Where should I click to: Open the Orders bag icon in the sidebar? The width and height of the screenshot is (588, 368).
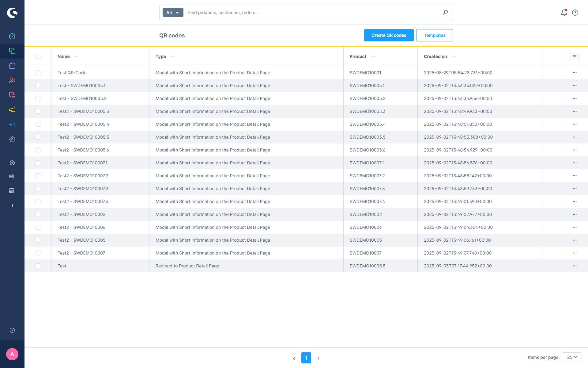pos(12,66)
